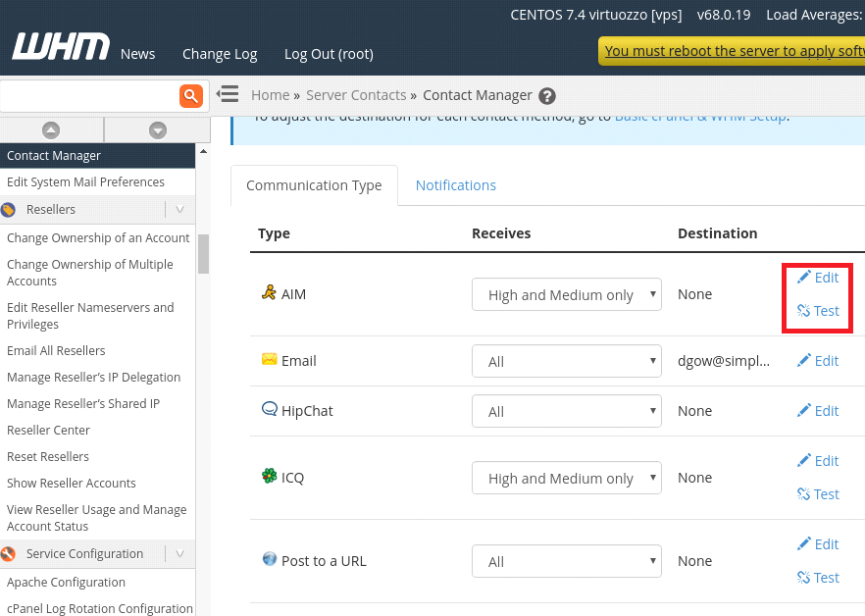The width and height of the screenshot is (865, 616).
Task: Click the Destination column header
Action: click(x=717, y=233)
